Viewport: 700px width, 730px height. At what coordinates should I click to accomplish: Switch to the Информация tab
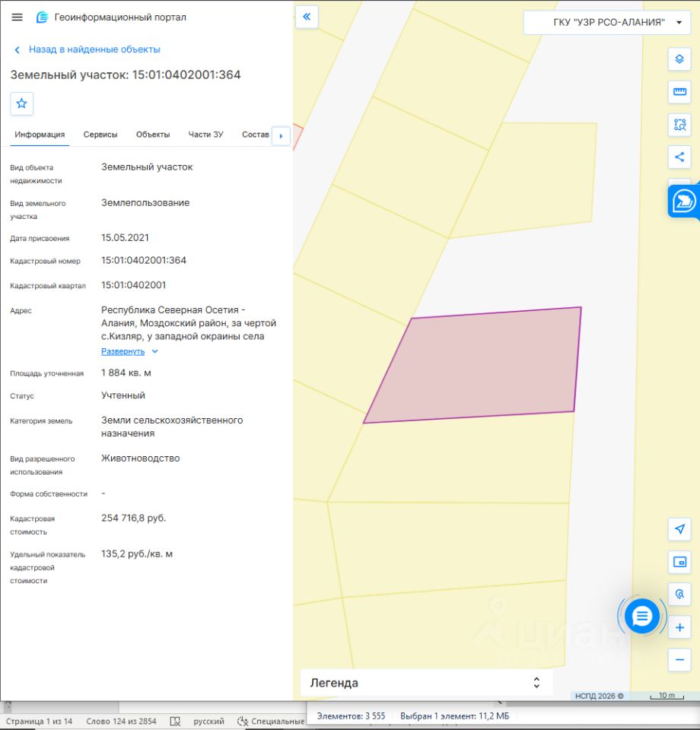pos(40,135)
